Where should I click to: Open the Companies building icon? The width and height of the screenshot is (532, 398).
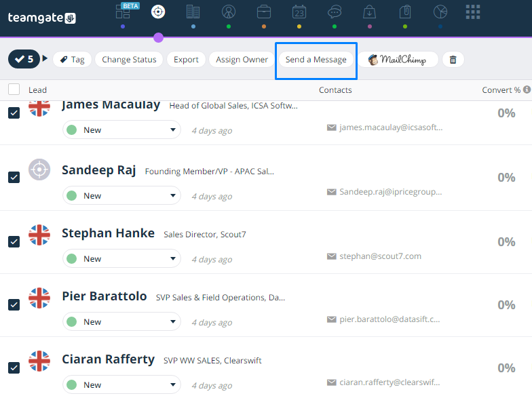[193, 12]
